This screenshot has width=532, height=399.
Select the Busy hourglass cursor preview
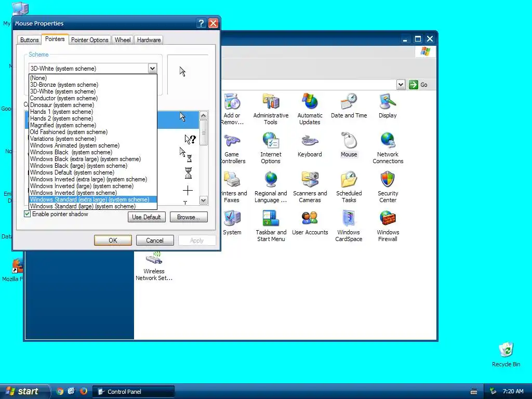tap(188, 172)
